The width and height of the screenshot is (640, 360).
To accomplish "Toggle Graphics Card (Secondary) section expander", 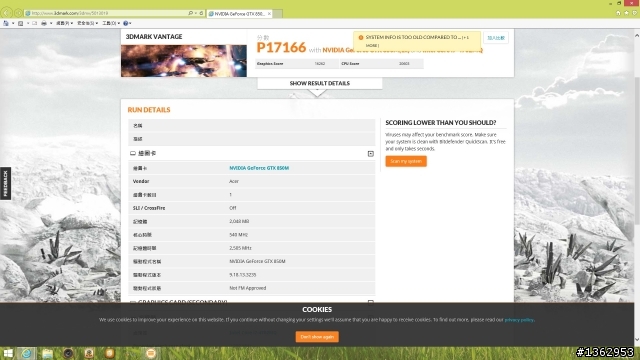I will point(371,302).
